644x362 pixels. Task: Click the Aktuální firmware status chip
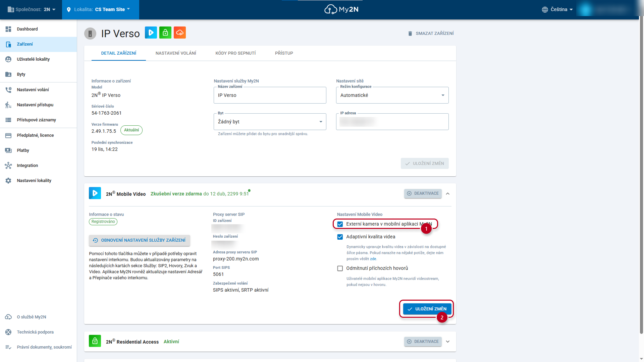tap(131, 130)
